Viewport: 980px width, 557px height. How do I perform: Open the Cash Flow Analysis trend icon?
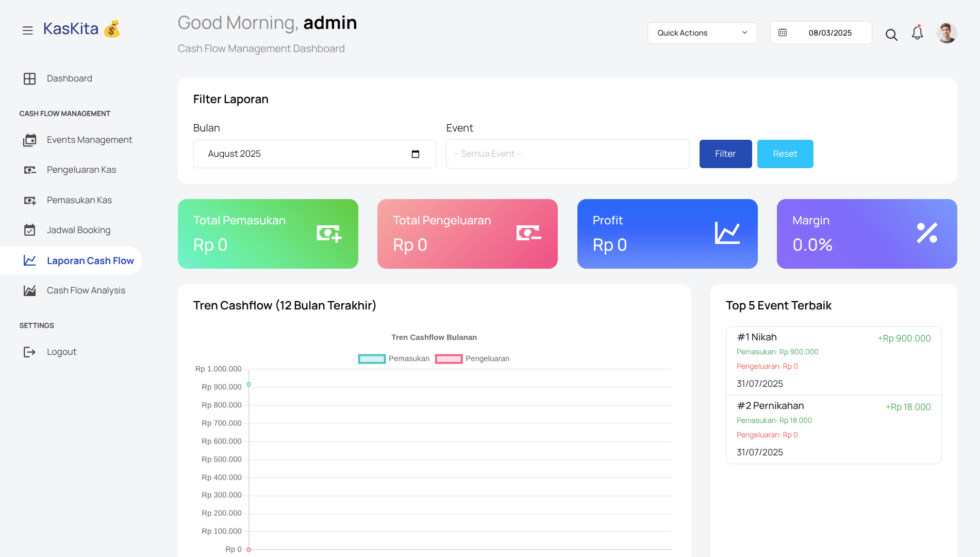coord(29,290)
